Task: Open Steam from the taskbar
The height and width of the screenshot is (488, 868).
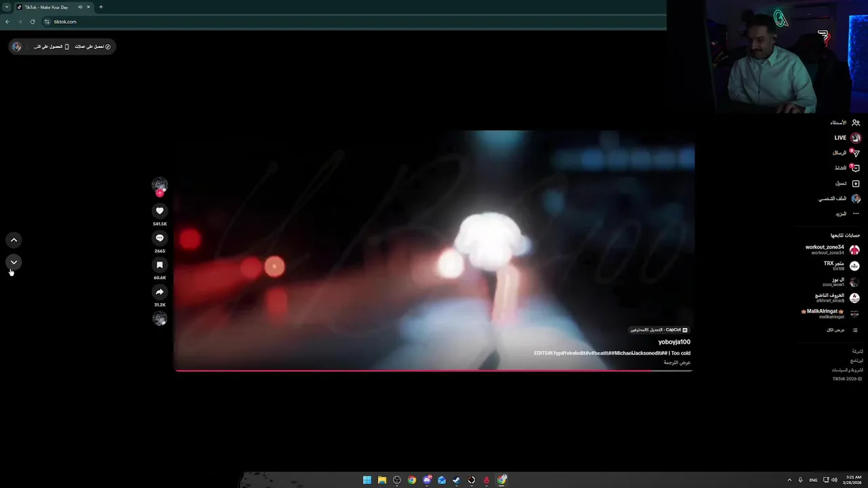Action: tap(456, 480)
